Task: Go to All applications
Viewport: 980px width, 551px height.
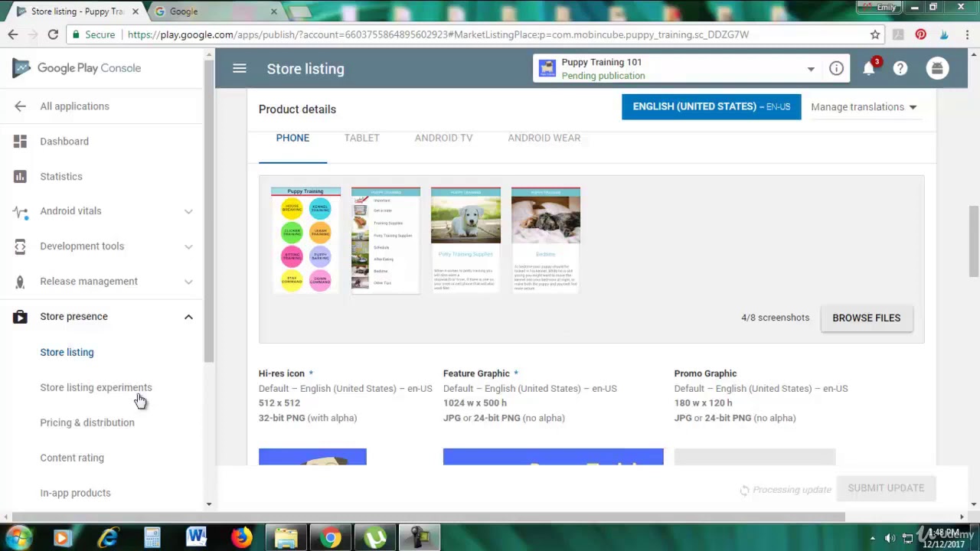Action: tap(74, 106)
